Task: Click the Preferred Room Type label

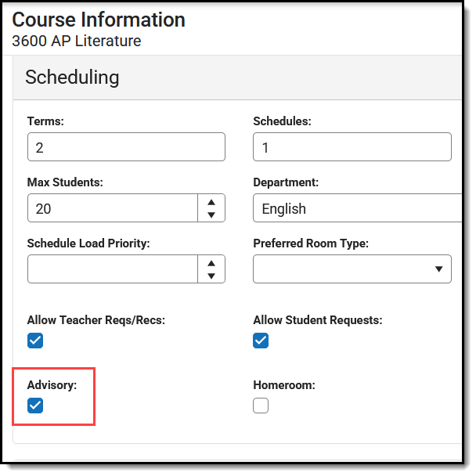Action: 311,243
